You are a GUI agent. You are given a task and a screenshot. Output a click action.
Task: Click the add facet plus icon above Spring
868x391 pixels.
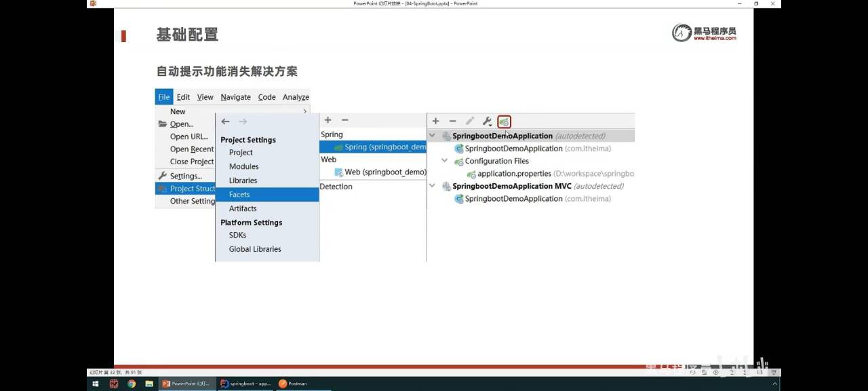click(328, 120)
